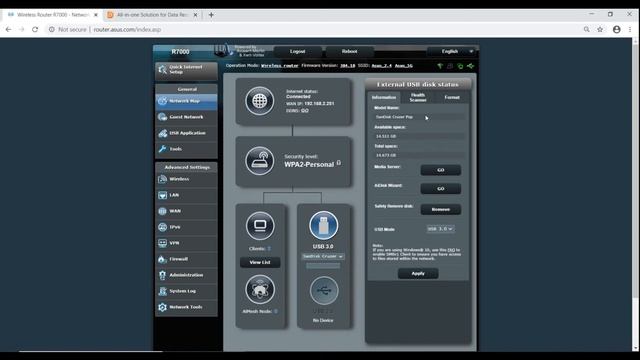Click the Reboot button
Image resolution: width=640 pixels, height=360 pixels.
(x=349, y=51)
